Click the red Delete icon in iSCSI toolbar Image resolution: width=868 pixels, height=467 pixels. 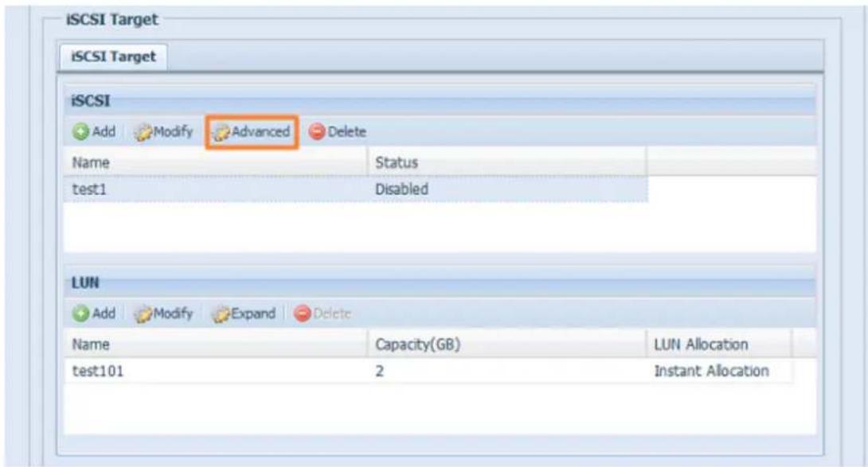pos(315,132)
